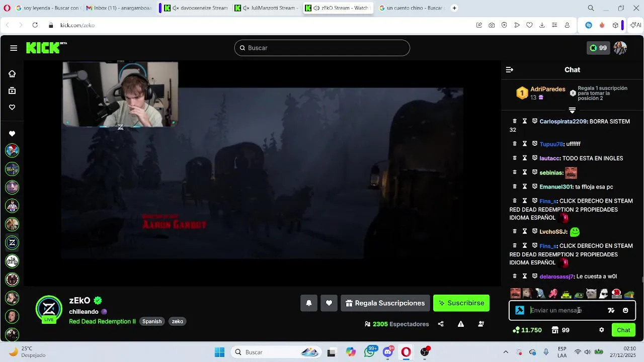This screenshot has height=362, width=644.
Task: Reload the page
Action: tap(35, 25)
